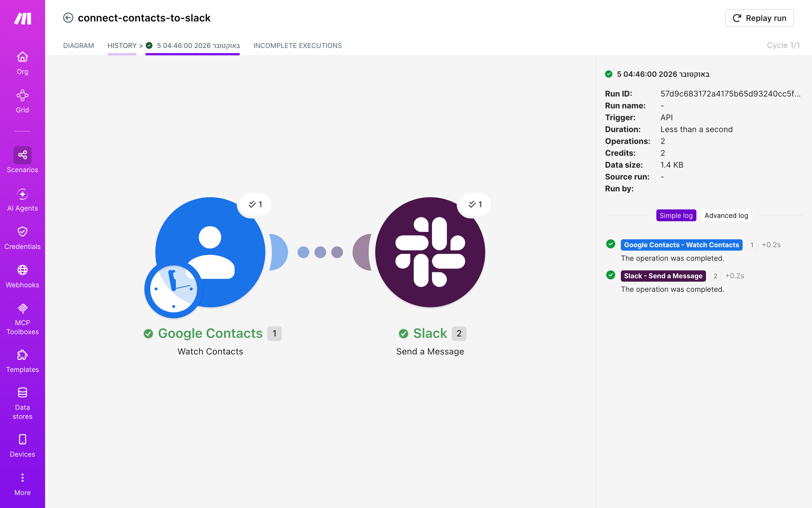The height and width of the screenshot is (508, 812).
Task: Switch to the HISTORY tab
Action: 122,46
